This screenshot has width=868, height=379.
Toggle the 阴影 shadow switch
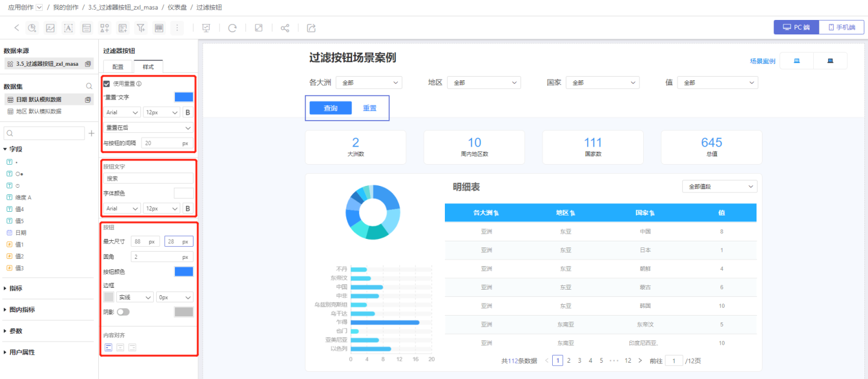pyautogui.click(x=123, y=312)
